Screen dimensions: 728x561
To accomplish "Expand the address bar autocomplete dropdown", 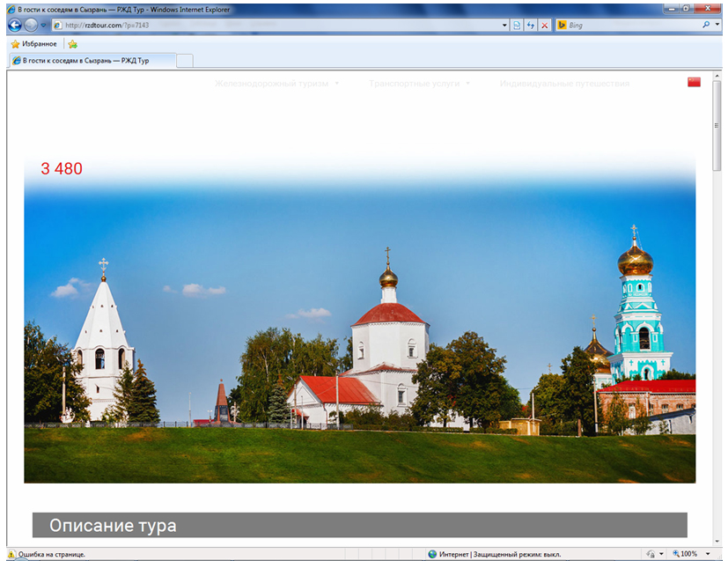I will click(504, 26).
